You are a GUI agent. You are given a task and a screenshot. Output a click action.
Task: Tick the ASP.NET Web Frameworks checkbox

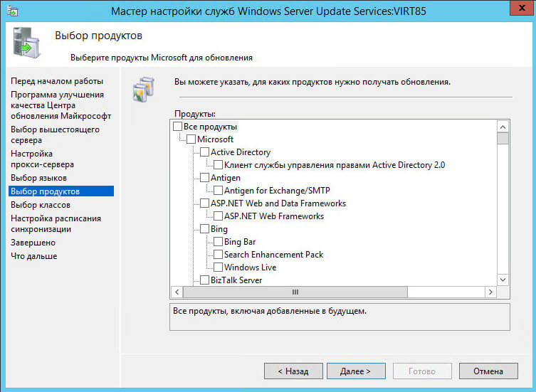(218, 216)
